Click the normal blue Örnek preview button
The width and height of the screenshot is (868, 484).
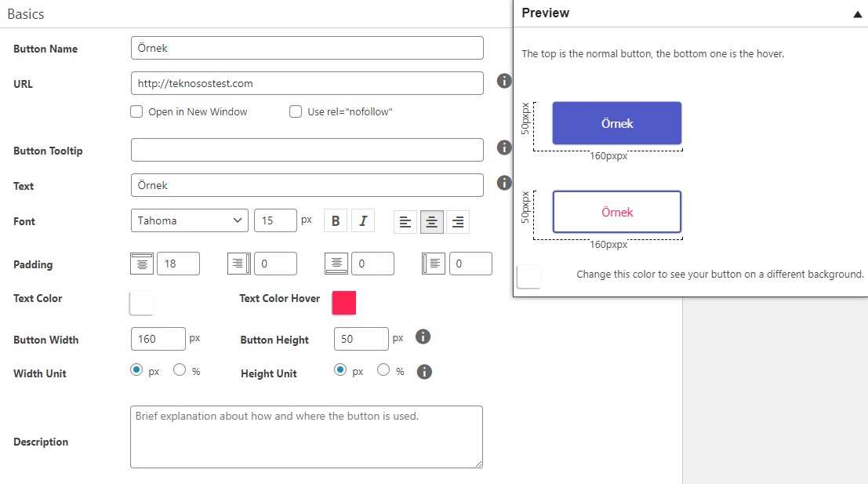pyautogui.click(x=616, y=123)
